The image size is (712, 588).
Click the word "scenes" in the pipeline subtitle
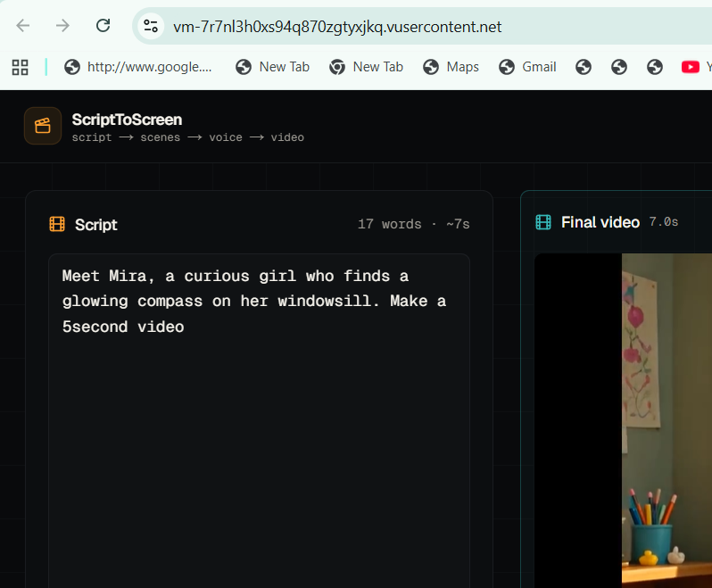pos(161,137)
